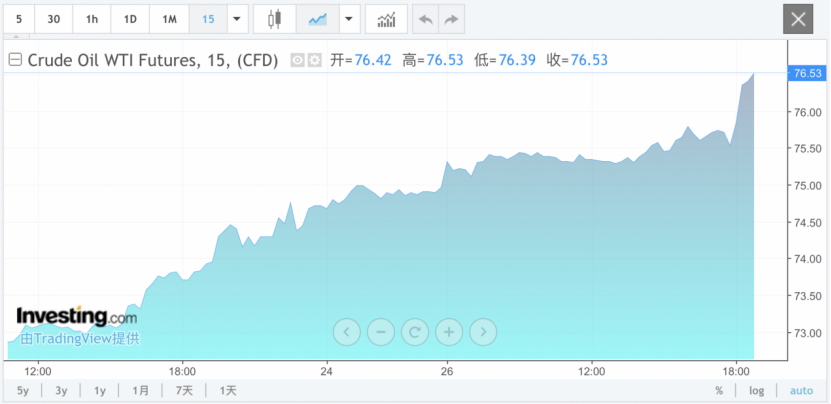
Task: Reset the chart view with the refresh button
Action: 415,332
